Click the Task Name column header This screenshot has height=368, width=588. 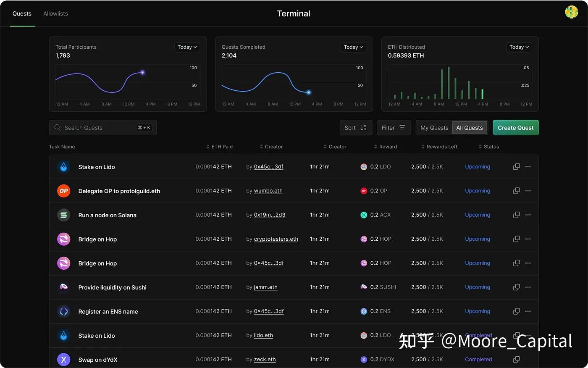pyautogui.click(x=62, y=147)
